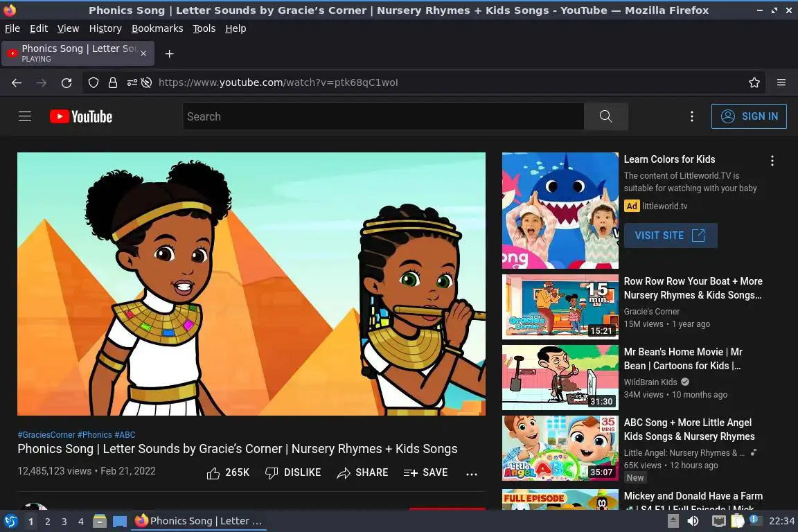Open the History menu

[x=105, y=28]
